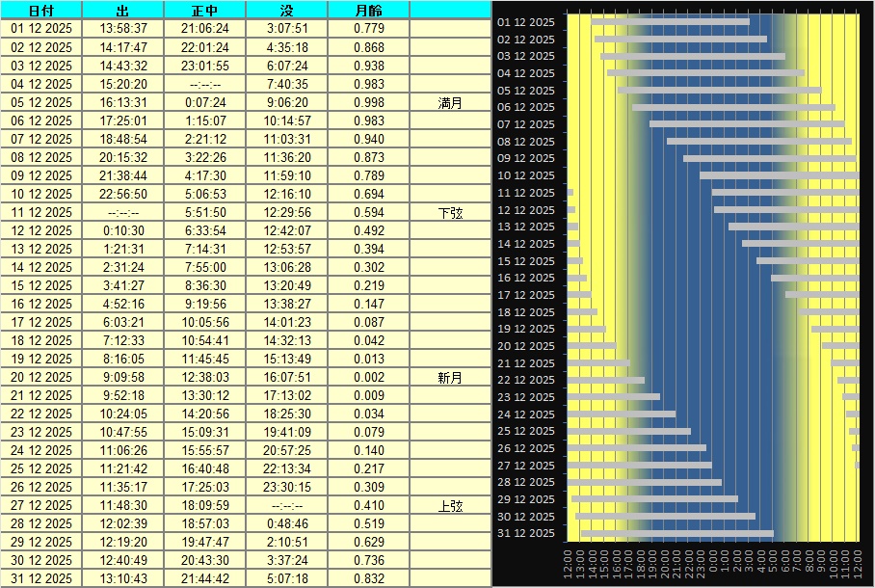
Task: Click the 没 column header
Action: click(287, 10)
